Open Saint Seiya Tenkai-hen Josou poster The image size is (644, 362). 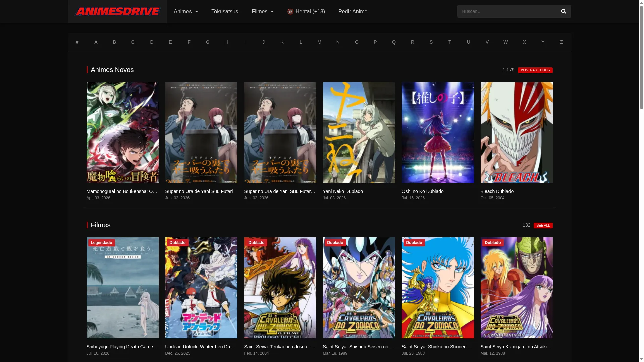(280, 288)
